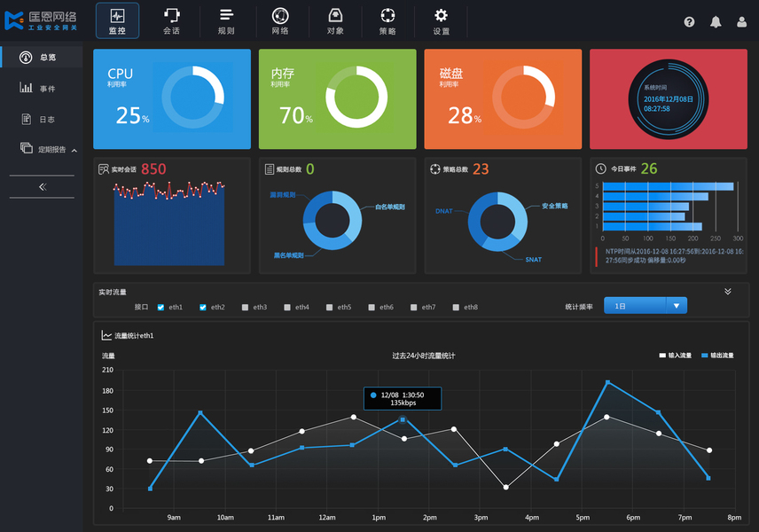Collapse the 实时流量 panel double chevron
This screenshot has height=532, width=759.
tap(728, 292)
